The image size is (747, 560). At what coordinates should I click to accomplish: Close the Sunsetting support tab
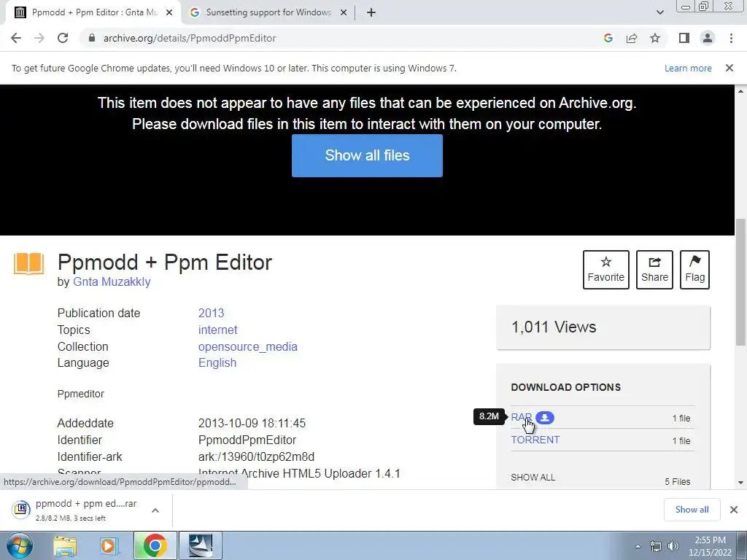[344, 12]
